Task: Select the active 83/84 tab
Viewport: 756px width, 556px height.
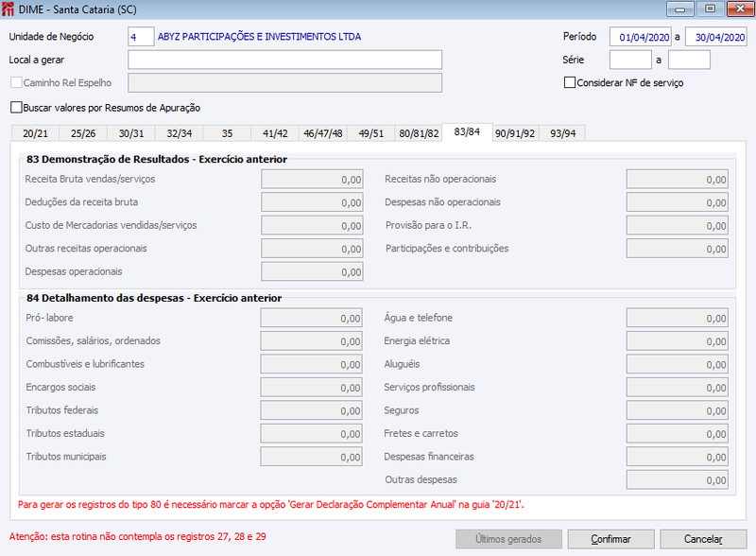Action: tap(467, 131)
